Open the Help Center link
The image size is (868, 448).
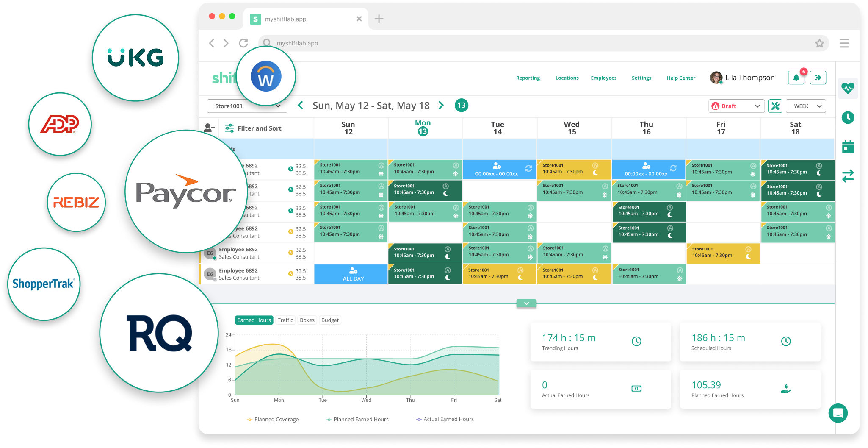(x=680, y=78)
